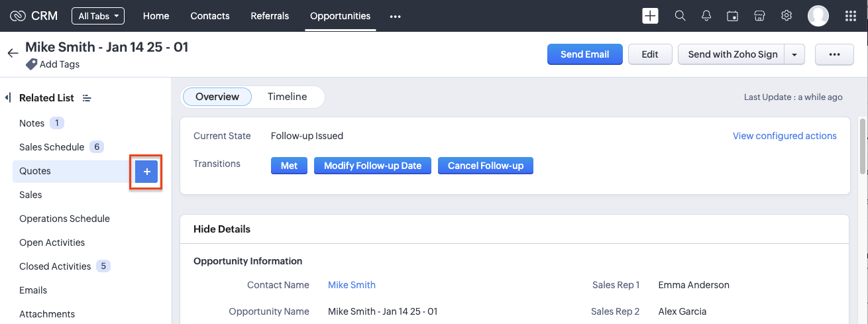Screen dimensions: 868x324
Task: Open View configured actions link
Action: pyautogui.click(x=785, y=136)
